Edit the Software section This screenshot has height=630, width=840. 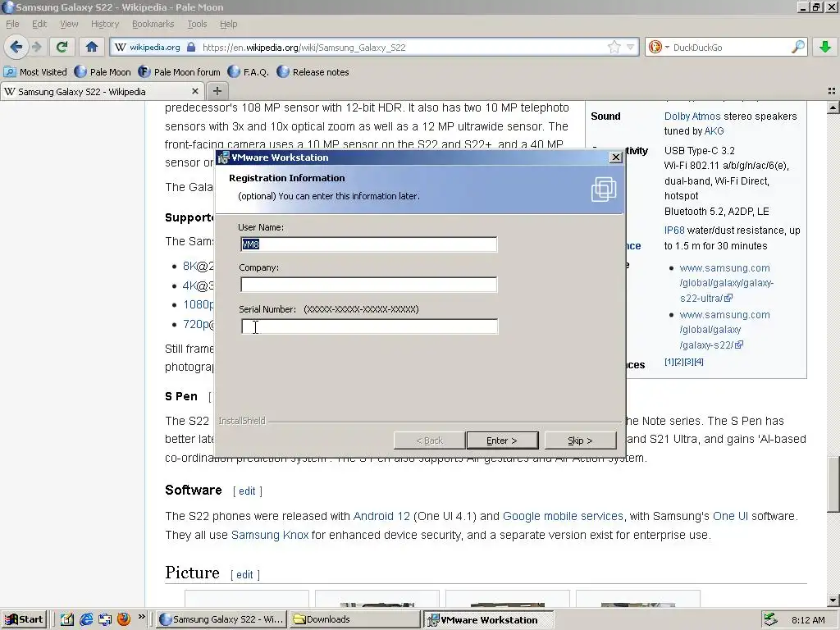click(x=247, y=491)
